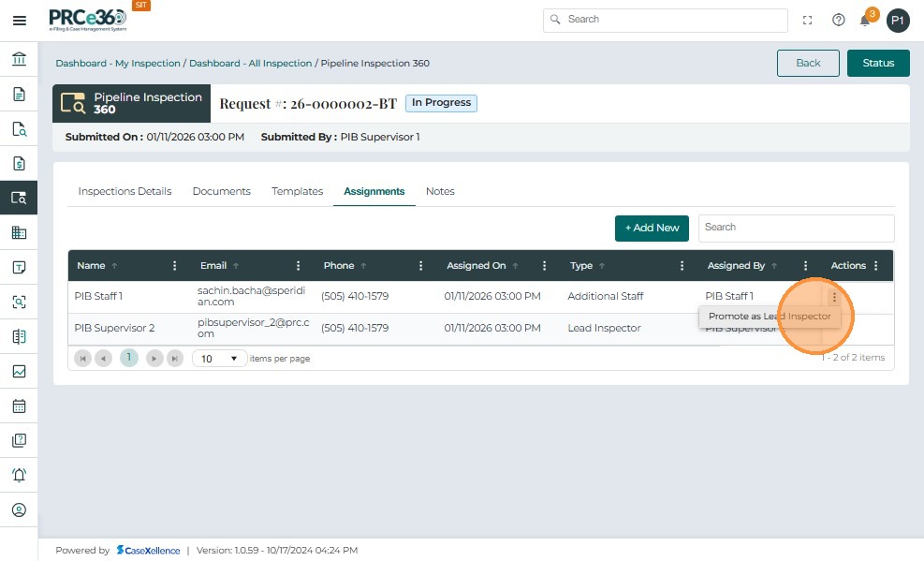Viewport: 924px width, 561px height.
Task: Select the Assignments tab
Action: pos(374,191)
